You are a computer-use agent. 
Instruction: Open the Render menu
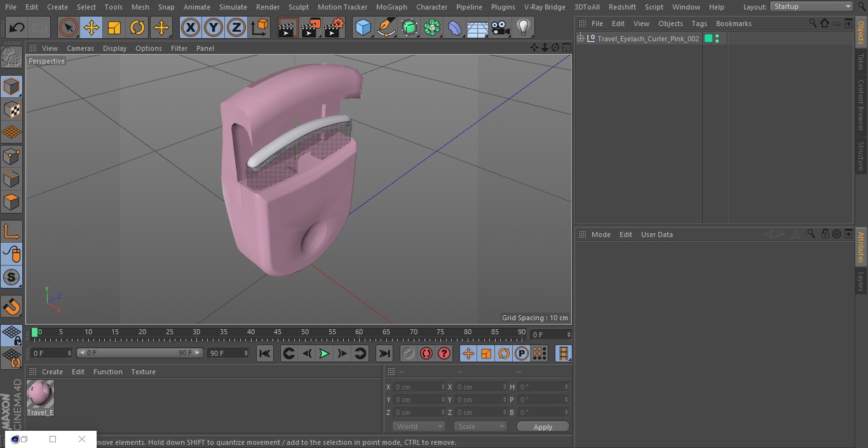click(268, 7)
